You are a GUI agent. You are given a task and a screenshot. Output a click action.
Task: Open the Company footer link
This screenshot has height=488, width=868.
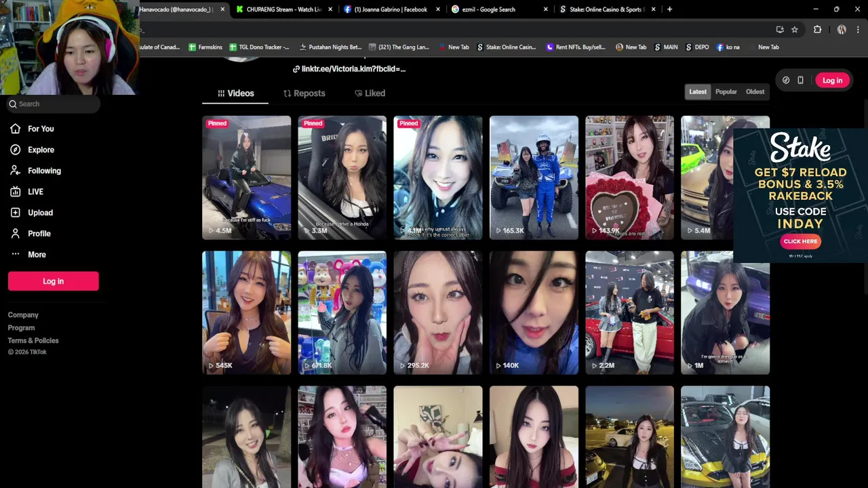(23, 315)
